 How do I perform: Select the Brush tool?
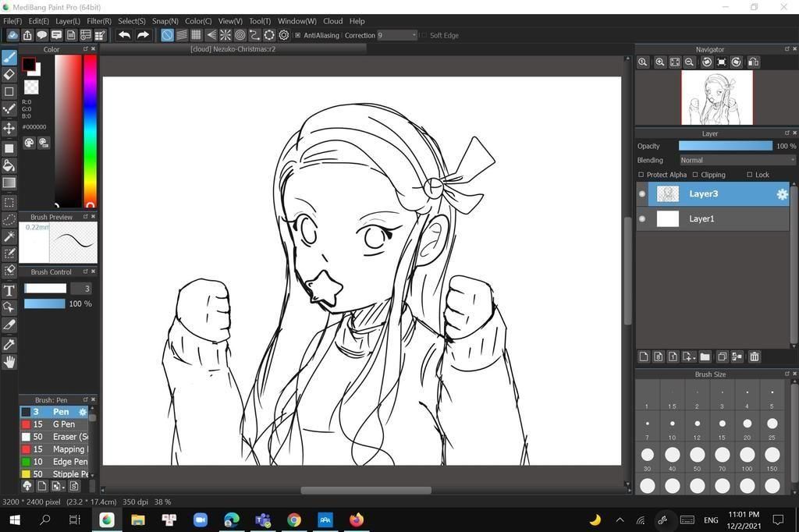coord(9,58)
